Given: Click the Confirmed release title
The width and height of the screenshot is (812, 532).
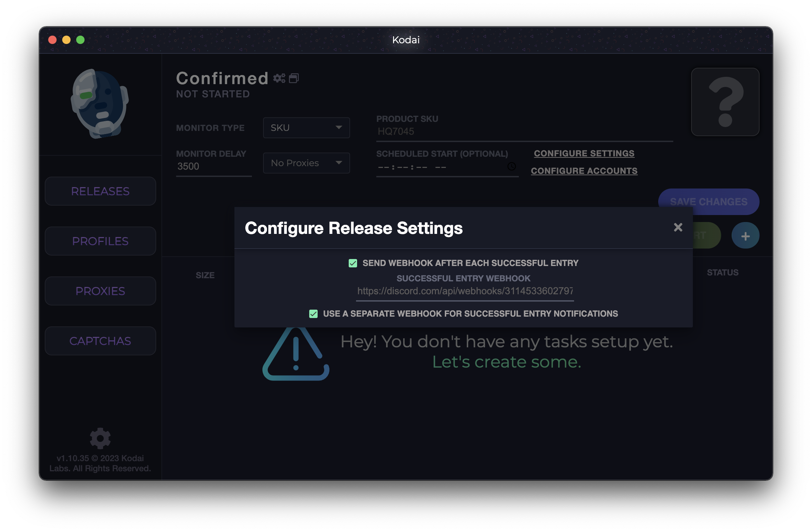Looking at the screenshot, I should click(x=222, y=78).
